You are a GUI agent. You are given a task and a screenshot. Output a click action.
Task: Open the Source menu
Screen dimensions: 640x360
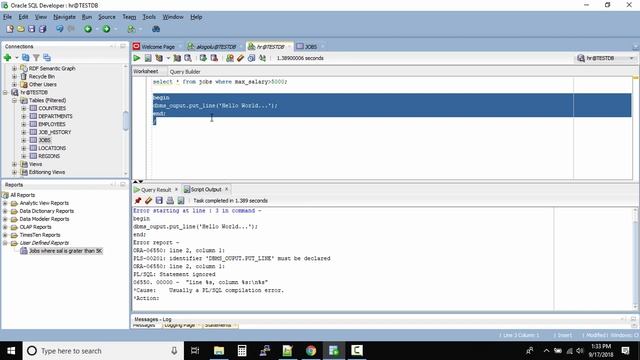(x=107, y=17)
